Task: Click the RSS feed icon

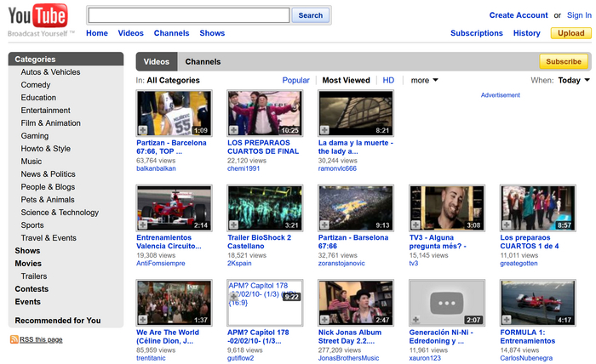Action: coord(14,339)
